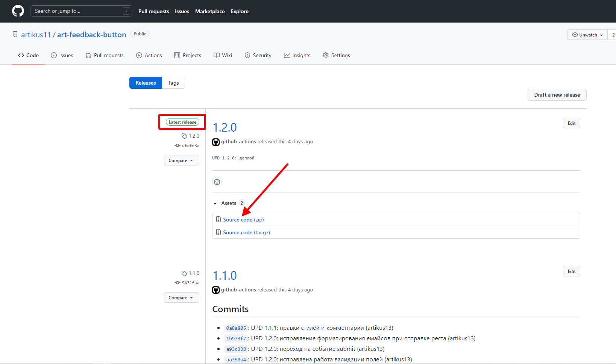Click the Search or jump to field
Viewport: 616px width, 364px height.
81,11
